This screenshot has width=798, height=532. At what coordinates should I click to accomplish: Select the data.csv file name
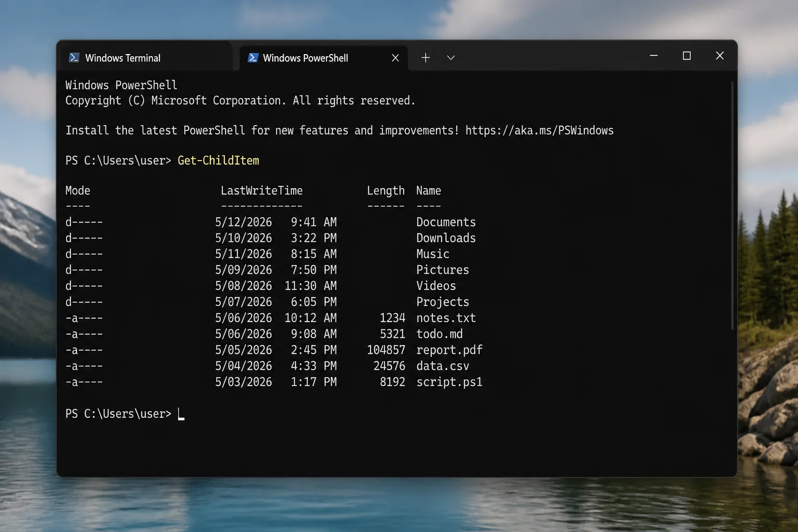click(443, 366)
